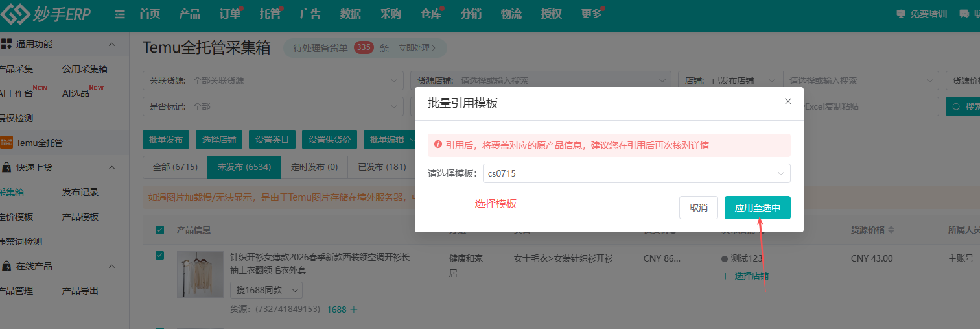Click the Excel复制粘贴 input field
Screen dimensions: 980x329
point(870,106)
